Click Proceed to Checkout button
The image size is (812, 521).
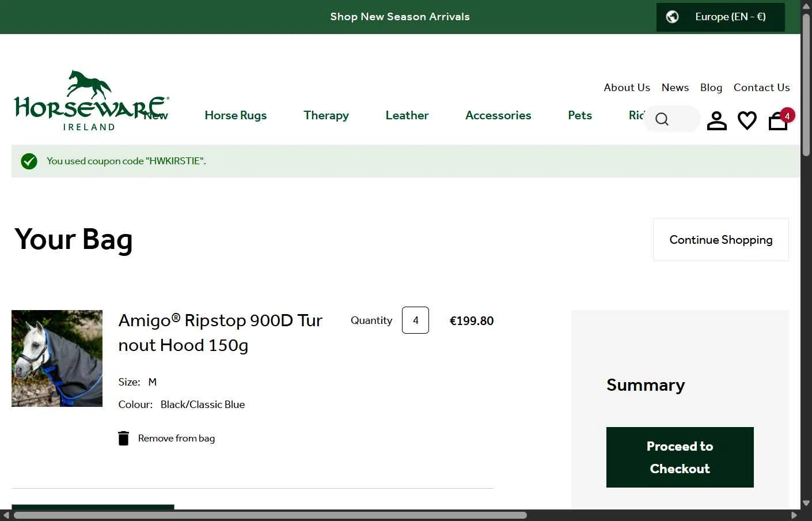click(680, 458)
